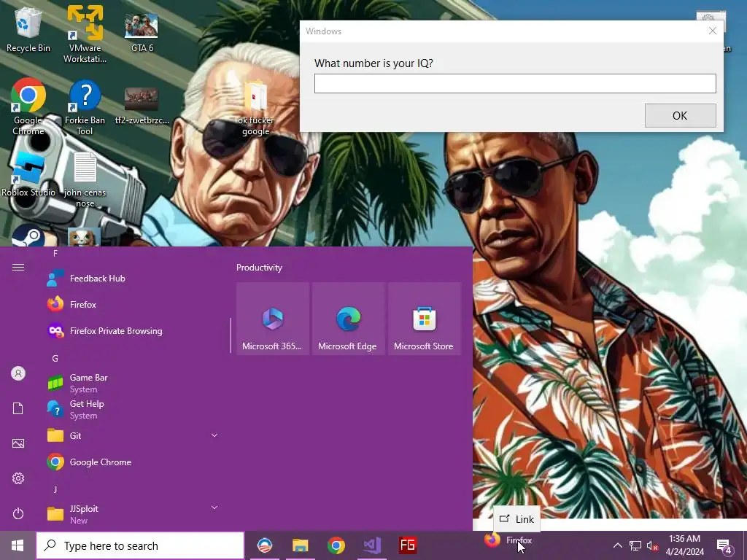Open Pictures from the Start sidebar
Viewport: 747px width, 560px height.
click(18, 443)
